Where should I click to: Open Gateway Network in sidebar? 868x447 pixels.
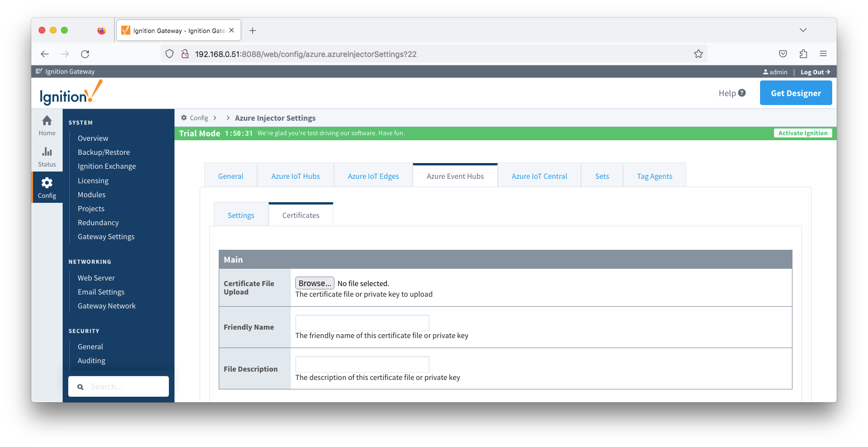coord(106,306)
